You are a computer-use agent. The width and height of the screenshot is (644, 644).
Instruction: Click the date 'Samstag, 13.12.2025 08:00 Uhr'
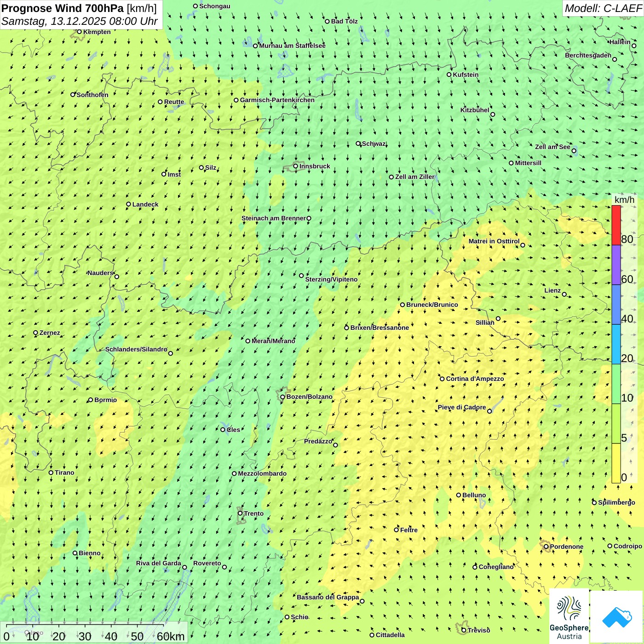[79, 21]
